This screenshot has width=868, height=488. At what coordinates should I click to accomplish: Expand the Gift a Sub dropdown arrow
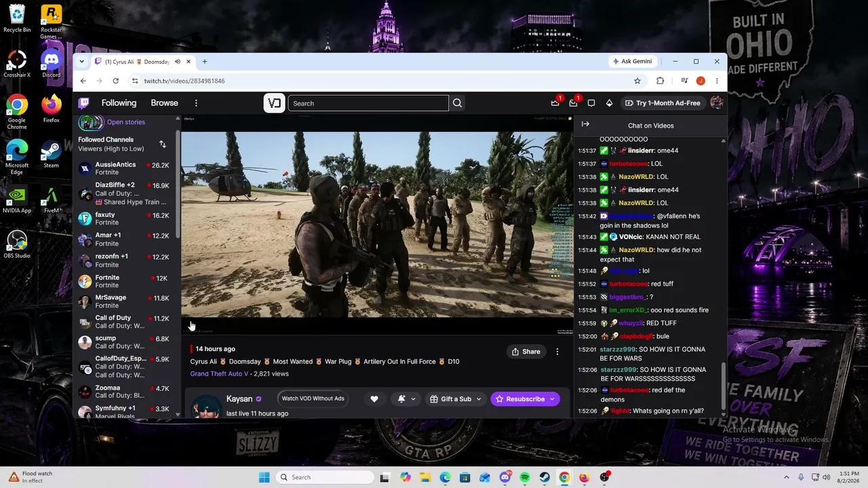pyautogui.click(x=478, y=399)
